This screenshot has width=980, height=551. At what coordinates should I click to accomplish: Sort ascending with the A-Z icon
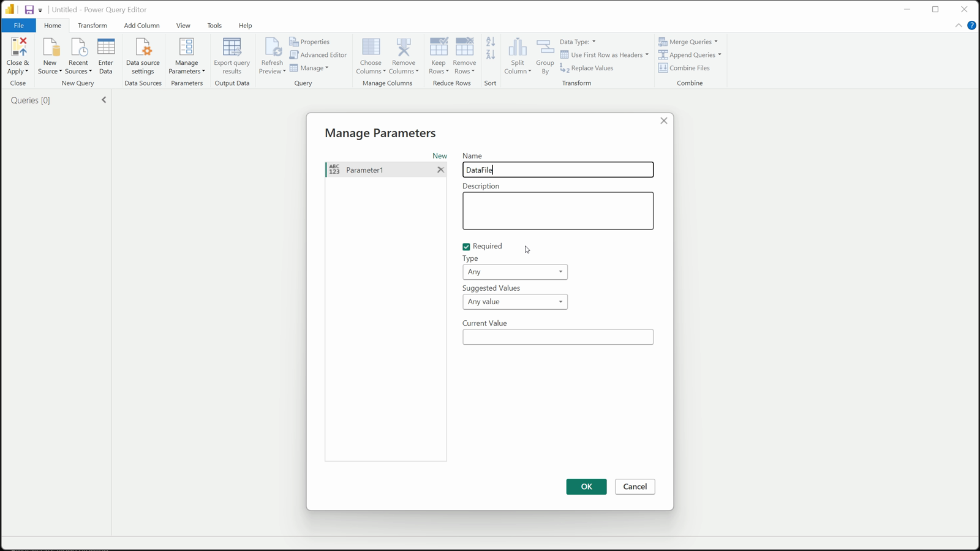click(x=491, y=42)
